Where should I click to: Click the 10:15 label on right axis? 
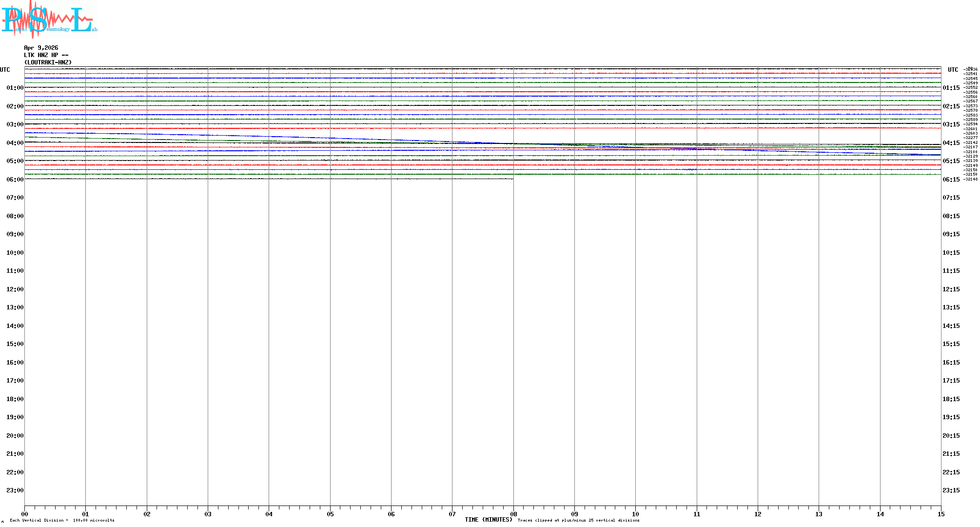point(951,253)
